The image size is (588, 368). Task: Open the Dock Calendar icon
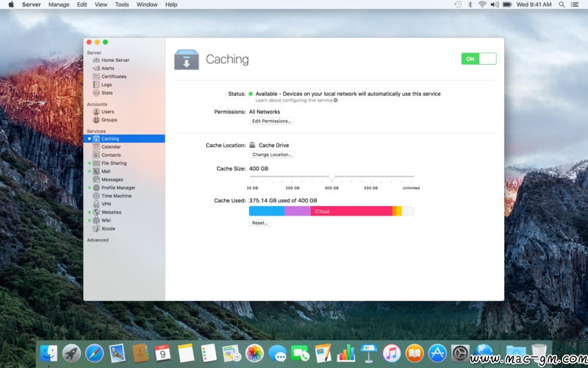[162, 353]
